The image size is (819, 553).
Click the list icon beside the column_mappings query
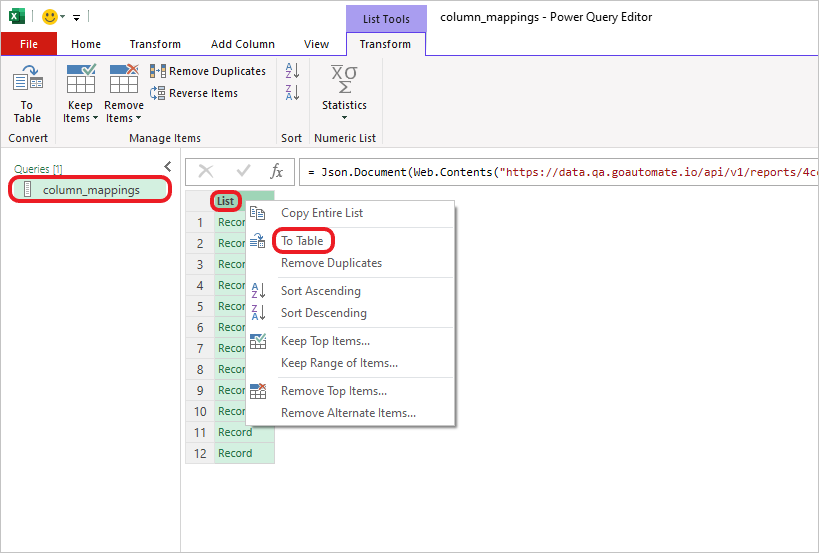click(x=28, y=189)
